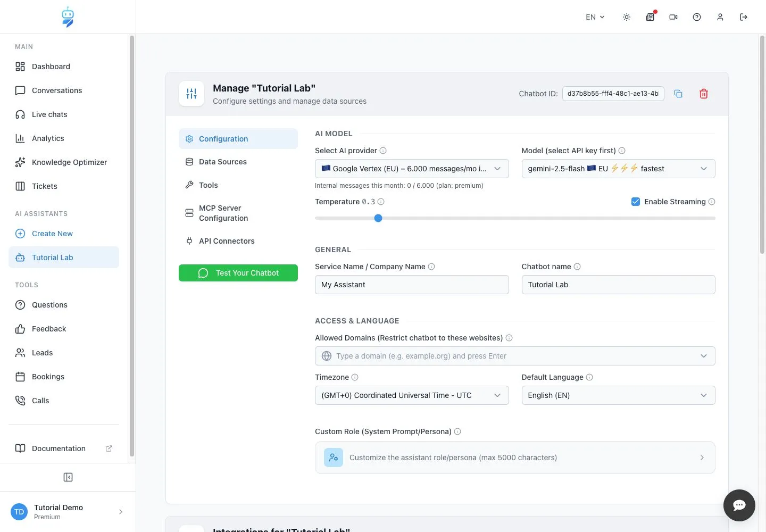Show info for Allowed Domains
Viewport: 766px width, 532px height.
click(x=509, y=338)
